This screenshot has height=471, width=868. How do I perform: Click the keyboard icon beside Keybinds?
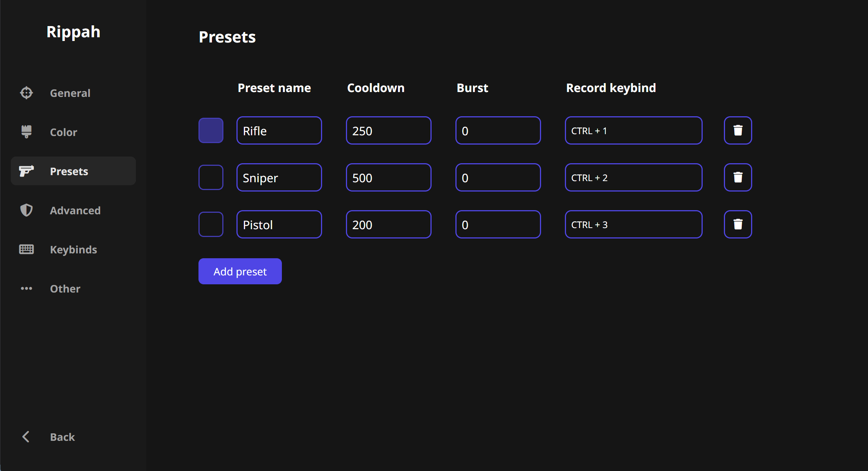(x=26, y=249)
